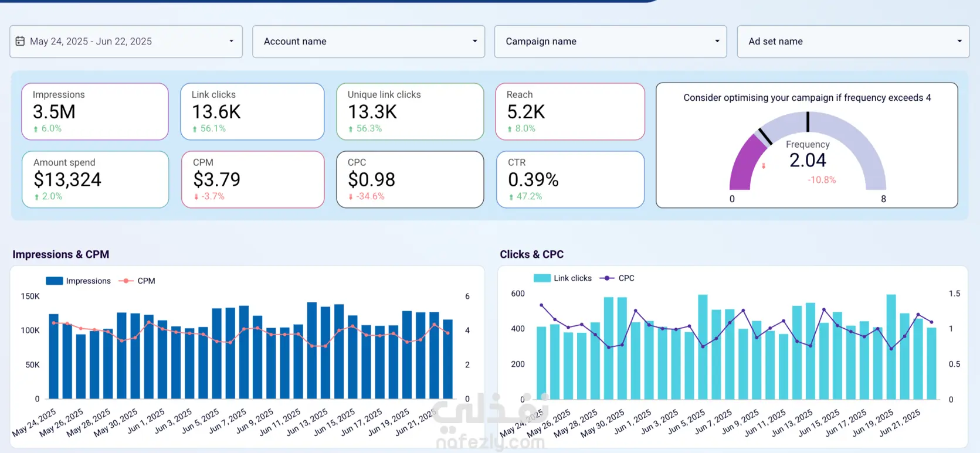This screenshot has height=453, width=980.
Task: Click the 200 axis label in Clicks chart
Action: pyautogui.click(x=518, y=364)
